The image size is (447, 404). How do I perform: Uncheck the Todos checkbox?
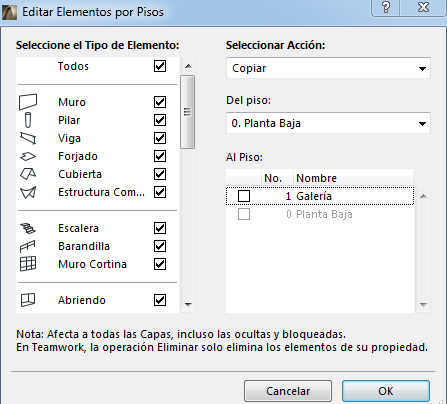point(160,66)
